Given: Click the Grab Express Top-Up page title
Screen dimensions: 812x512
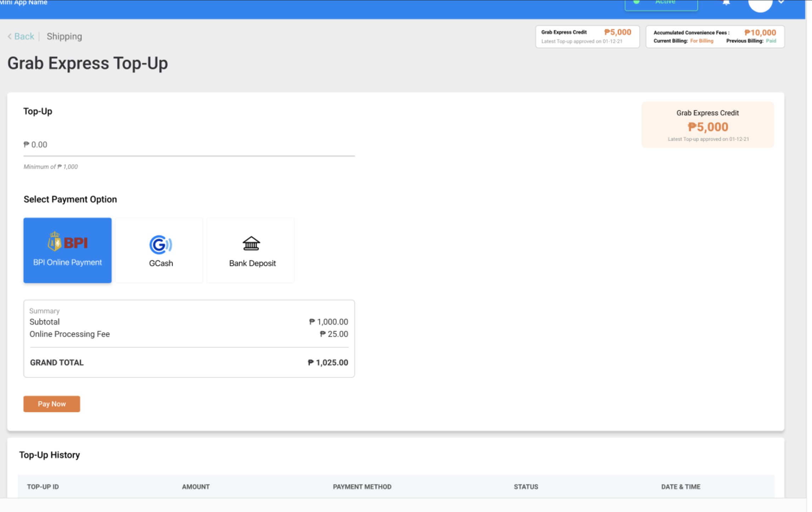Looking at the screenshot, I should [88, 63].
